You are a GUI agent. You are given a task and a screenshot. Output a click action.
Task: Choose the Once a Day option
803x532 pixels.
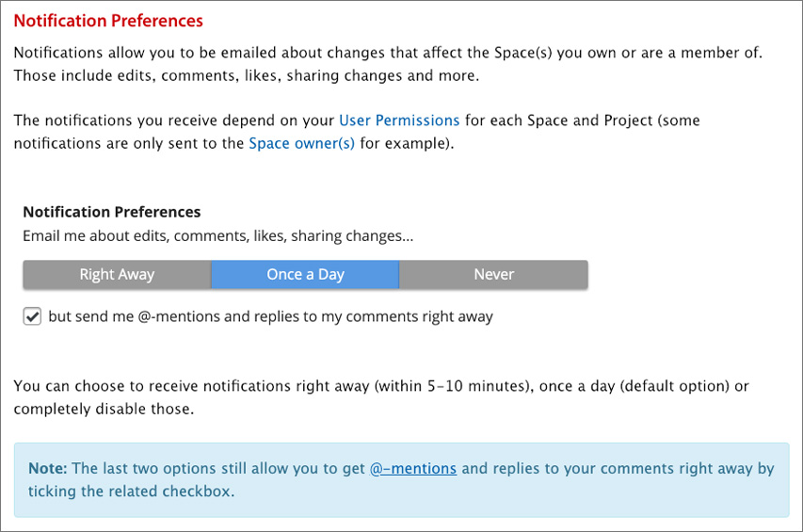point(305,275)
